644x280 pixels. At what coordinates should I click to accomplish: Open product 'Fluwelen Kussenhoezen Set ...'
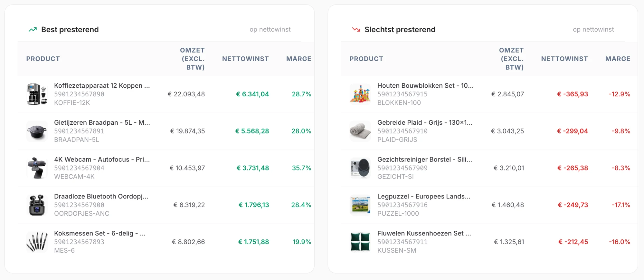coord(424,233)
